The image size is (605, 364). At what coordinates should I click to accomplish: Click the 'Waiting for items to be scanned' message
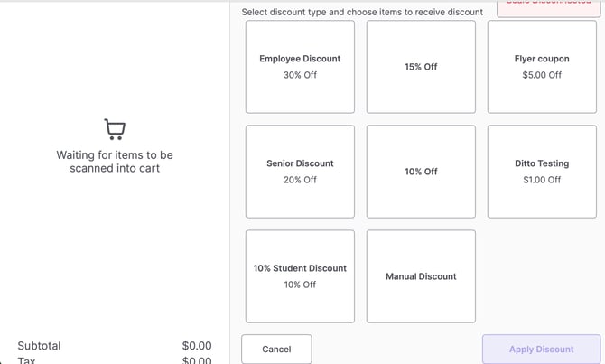pyautogui.click(x=115, y=162)
